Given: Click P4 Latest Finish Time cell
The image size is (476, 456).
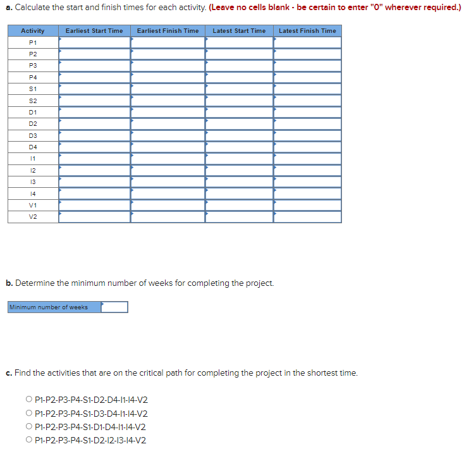Looking at the screenshot, I should point(307,77).
